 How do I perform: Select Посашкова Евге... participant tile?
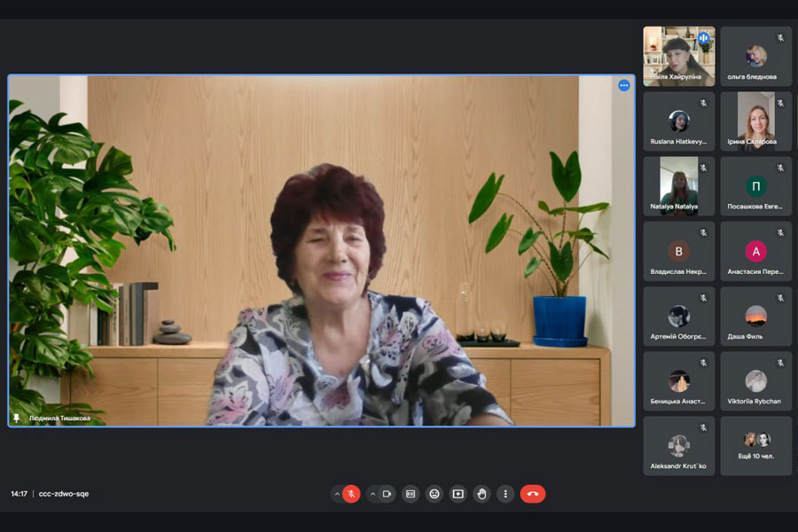pos(756,186)
